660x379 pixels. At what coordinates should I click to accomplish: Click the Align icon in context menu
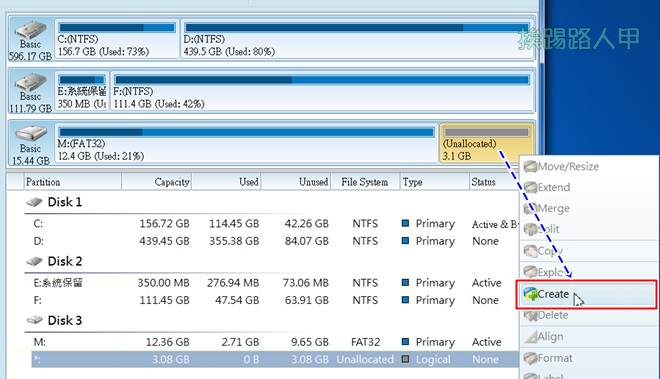coord(530,336)
